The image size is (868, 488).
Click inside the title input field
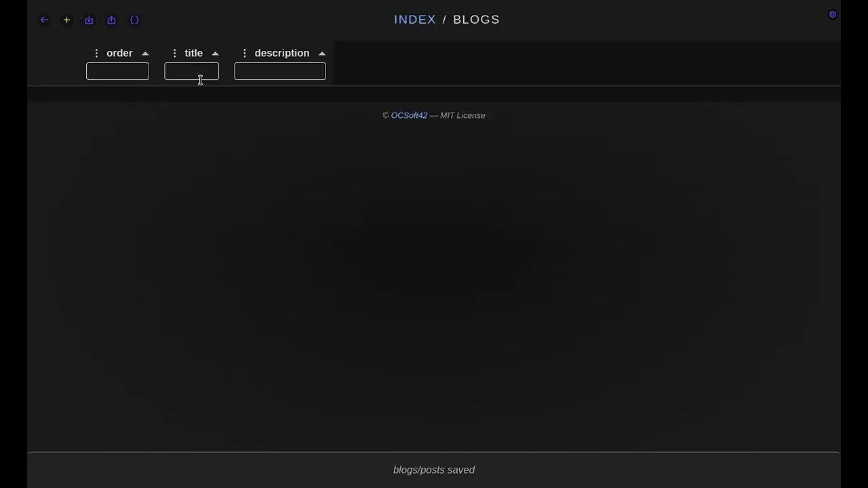pyautogui.click(x=191, y=71)
